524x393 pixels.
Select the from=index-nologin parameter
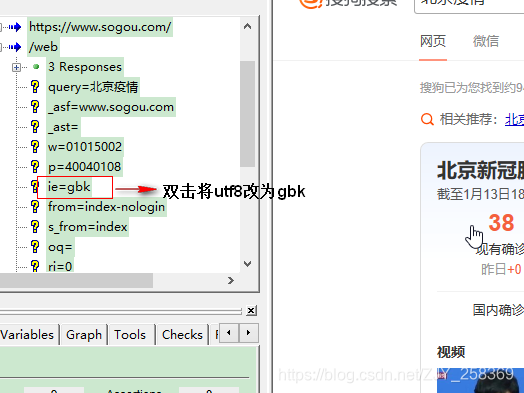click(106, 207)
